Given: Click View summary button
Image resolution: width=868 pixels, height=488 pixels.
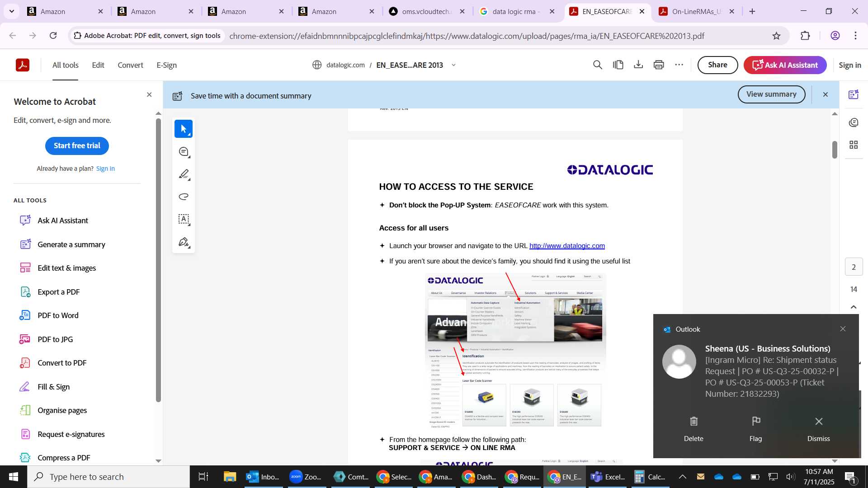Looking at the screenshot, I should click(771, 94).
